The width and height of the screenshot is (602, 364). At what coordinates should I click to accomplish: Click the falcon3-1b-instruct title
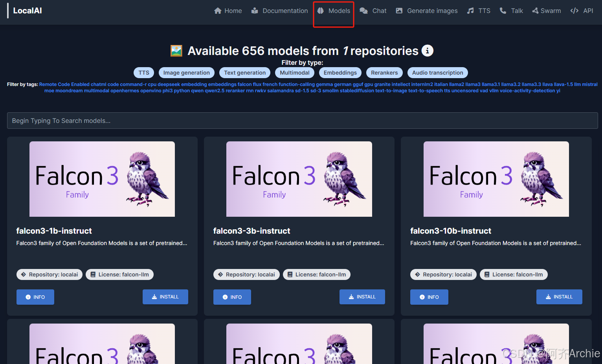pos(54,231)
